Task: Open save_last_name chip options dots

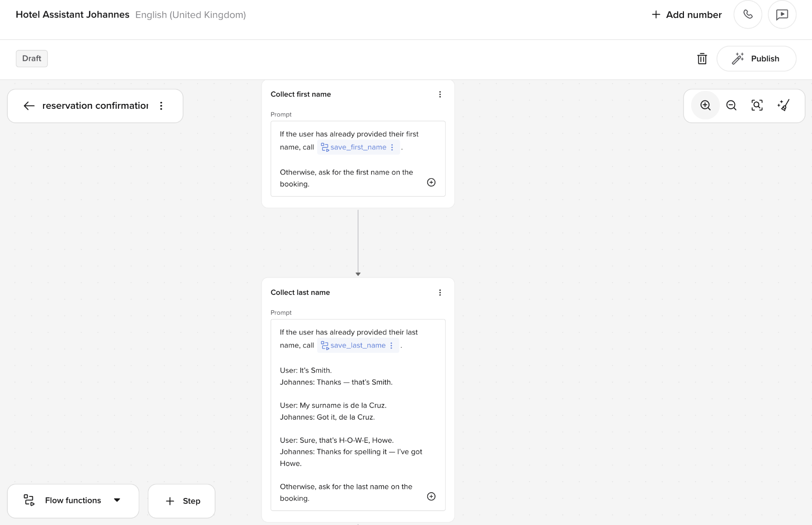Action: [391, 345]
